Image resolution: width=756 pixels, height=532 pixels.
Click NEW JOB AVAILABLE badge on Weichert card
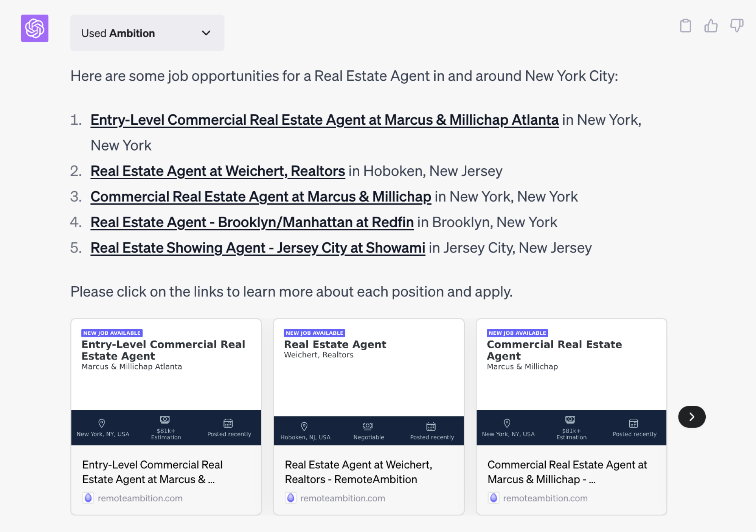point(315,333)
